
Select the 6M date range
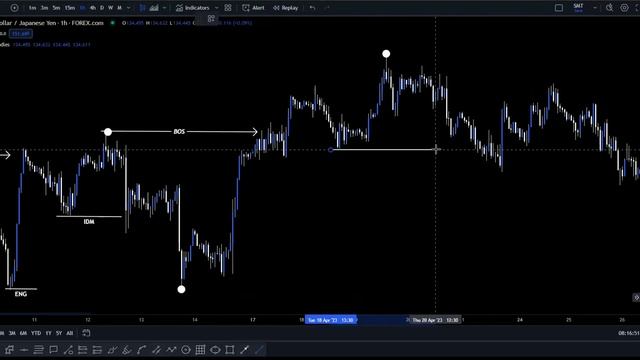pyautogui.click(x=23, y=333)
